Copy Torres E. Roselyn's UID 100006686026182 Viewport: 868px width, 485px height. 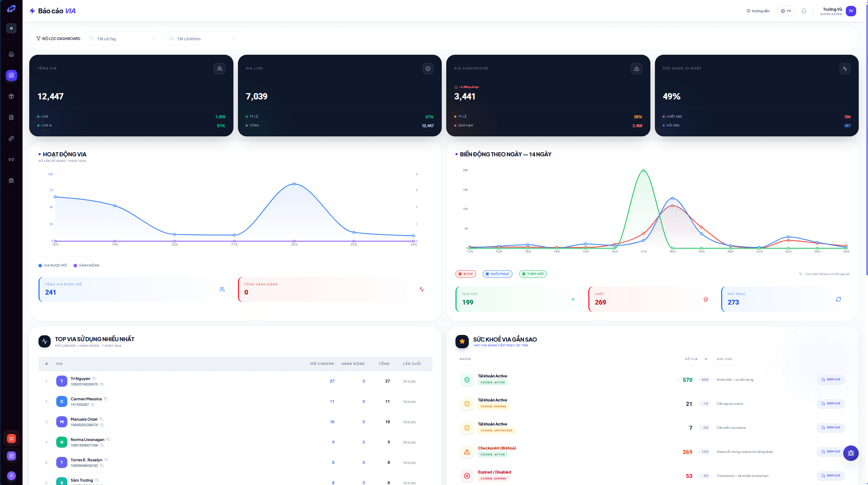click(102, 466)
